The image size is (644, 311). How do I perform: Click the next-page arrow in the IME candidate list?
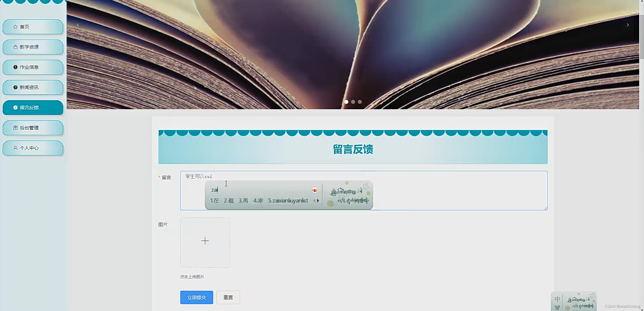pos(318,201)
